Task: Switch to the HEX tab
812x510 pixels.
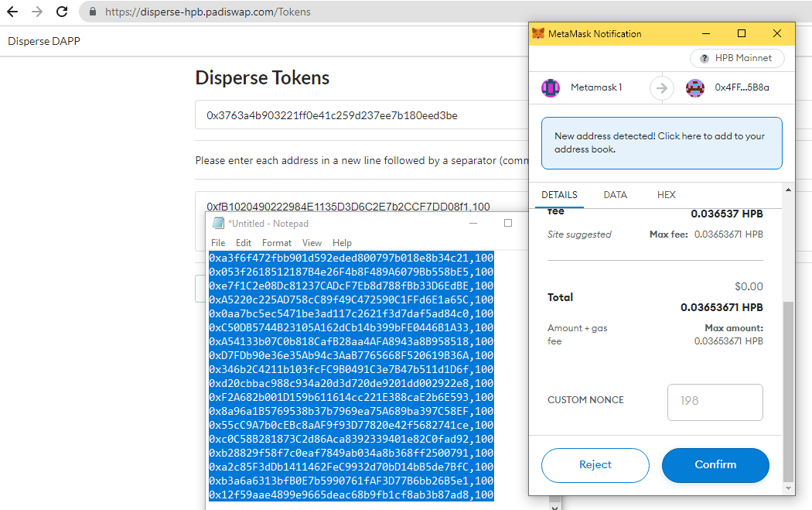Action: (667, 195)
